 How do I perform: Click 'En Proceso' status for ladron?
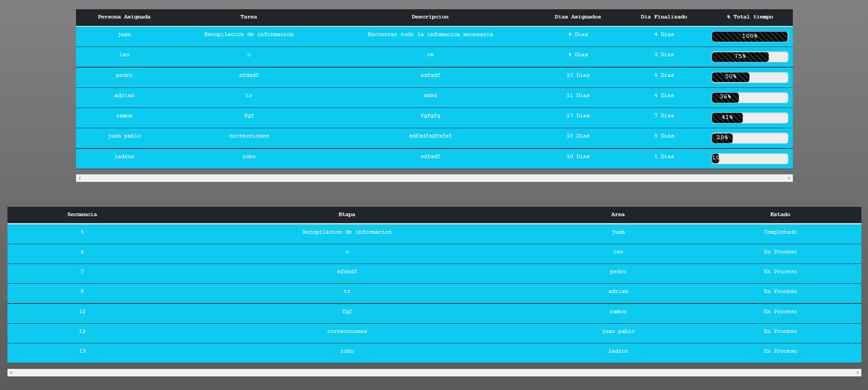click(x=780, y=351)
